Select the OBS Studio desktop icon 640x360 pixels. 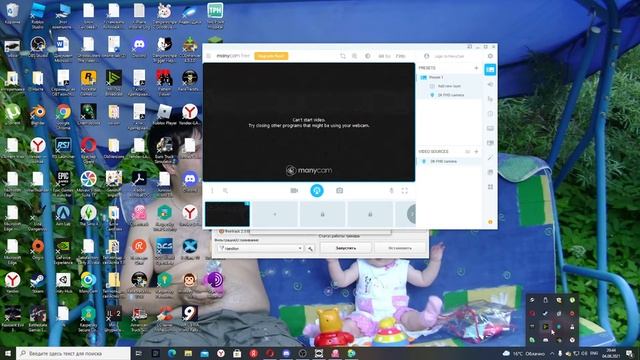38,47
